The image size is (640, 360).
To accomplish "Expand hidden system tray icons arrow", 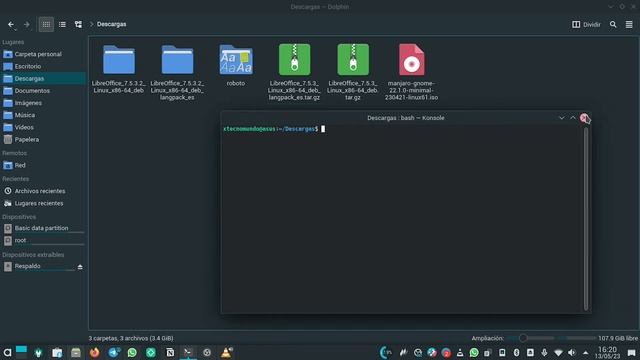I will (586, 353).
